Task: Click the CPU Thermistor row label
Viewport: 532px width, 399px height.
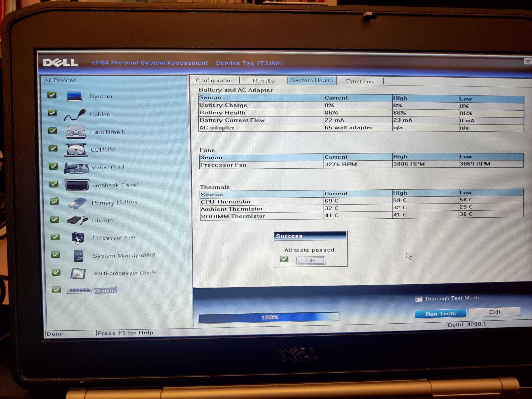Action: click(x=226, y=202)
